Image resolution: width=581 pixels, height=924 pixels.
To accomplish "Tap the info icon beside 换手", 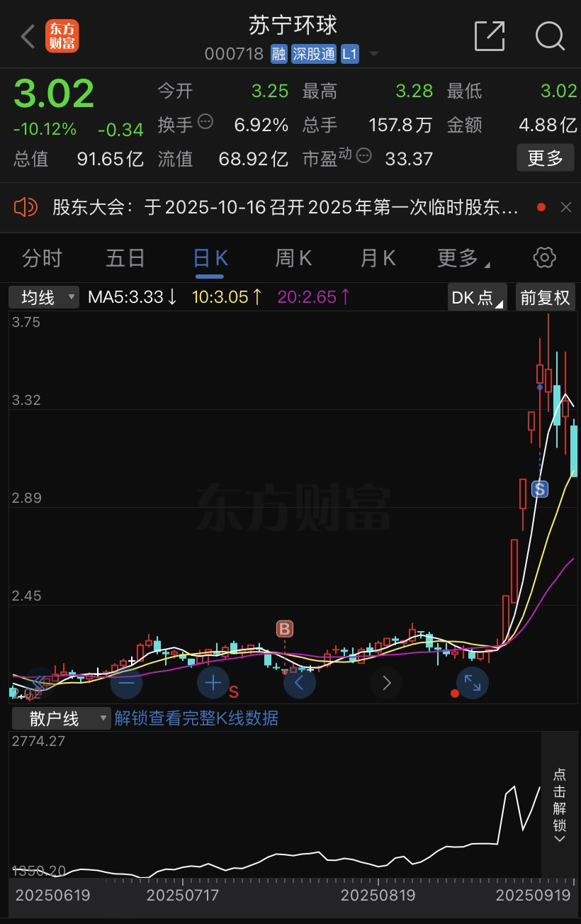I will (x=205, y=122).
